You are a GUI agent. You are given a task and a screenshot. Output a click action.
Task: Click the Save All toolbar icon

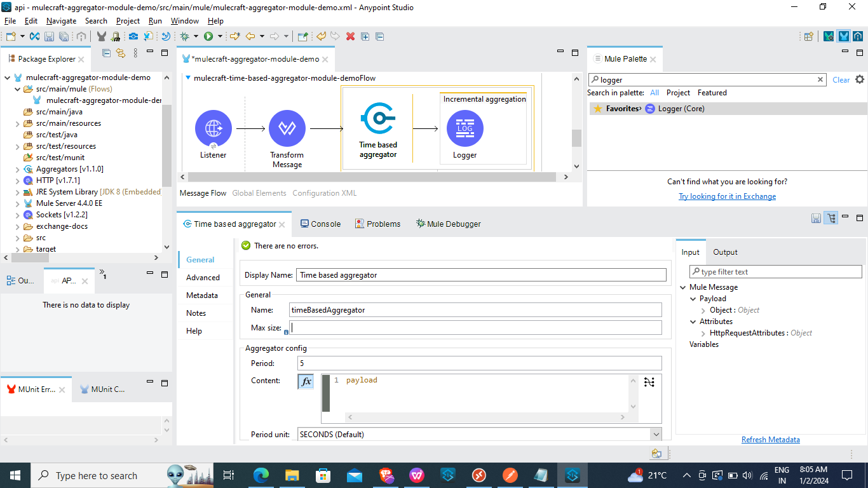coord(64,36)
